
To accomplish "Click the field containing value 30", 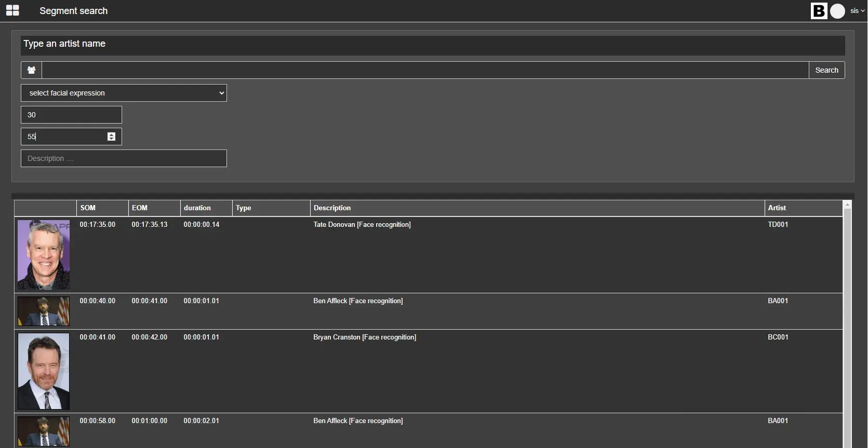I will click(x=71, y=115).
